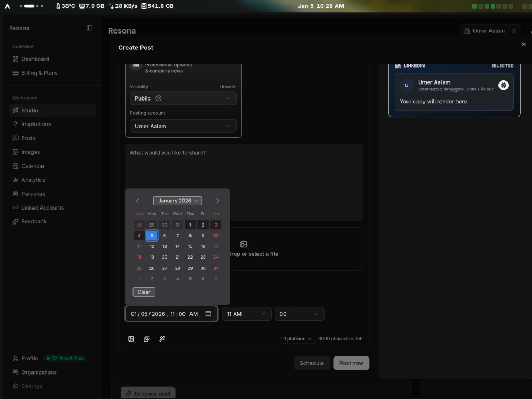The image size is (532, 399).
Task: Click the What would you like to share textbox
Action: (x=244, y=182)
